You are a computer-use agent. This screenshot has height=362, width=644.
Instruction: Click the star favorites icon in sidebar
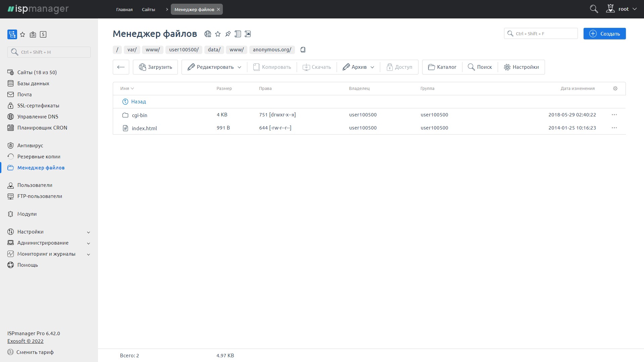pyautogui.click(x=22, y=34)
